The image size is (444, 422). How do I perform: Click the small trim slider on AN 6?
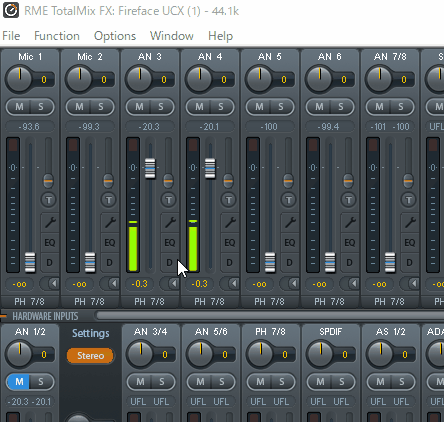coord(348,181)
